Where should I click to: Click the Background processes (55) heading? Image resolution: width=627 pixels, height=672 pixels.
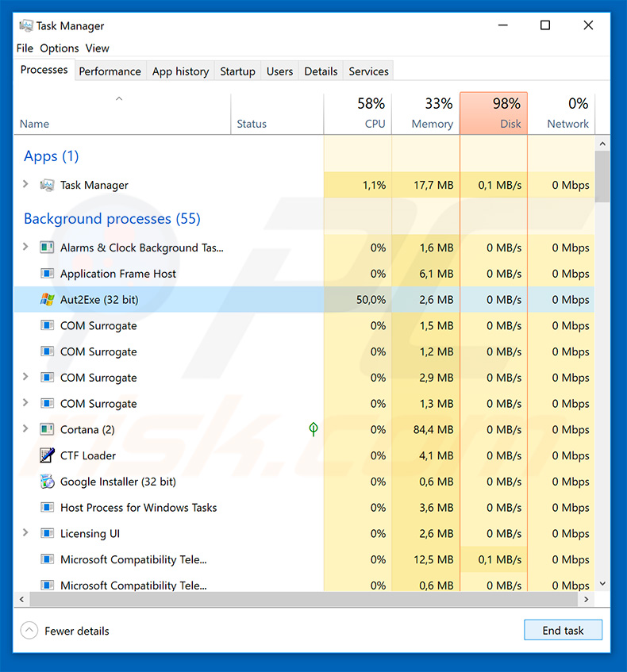[112, 219]
